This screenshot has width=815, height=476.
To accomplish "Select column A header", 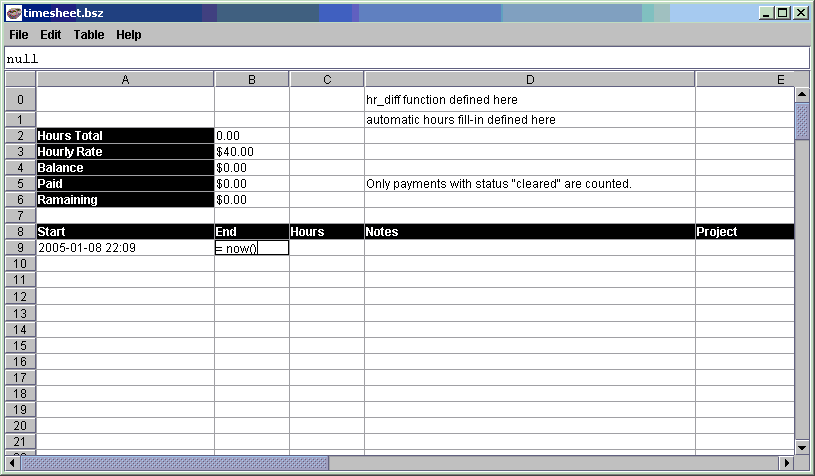I will point(125,80).
